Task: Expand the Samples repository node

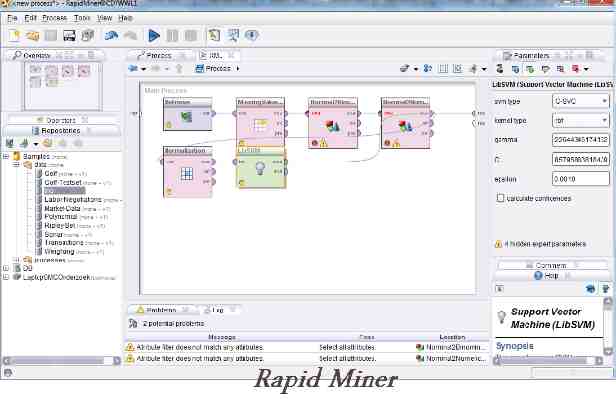Action: click(x=6, y=156)
